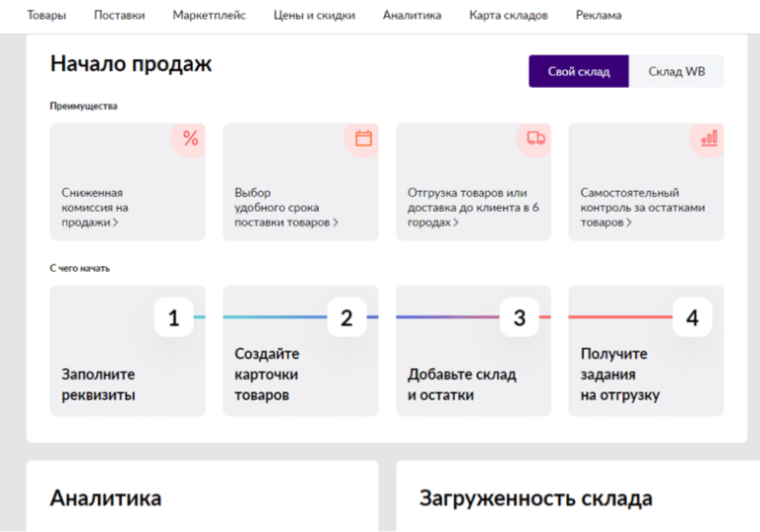Click the truck icon on shipment card

(x=536, y=139)
